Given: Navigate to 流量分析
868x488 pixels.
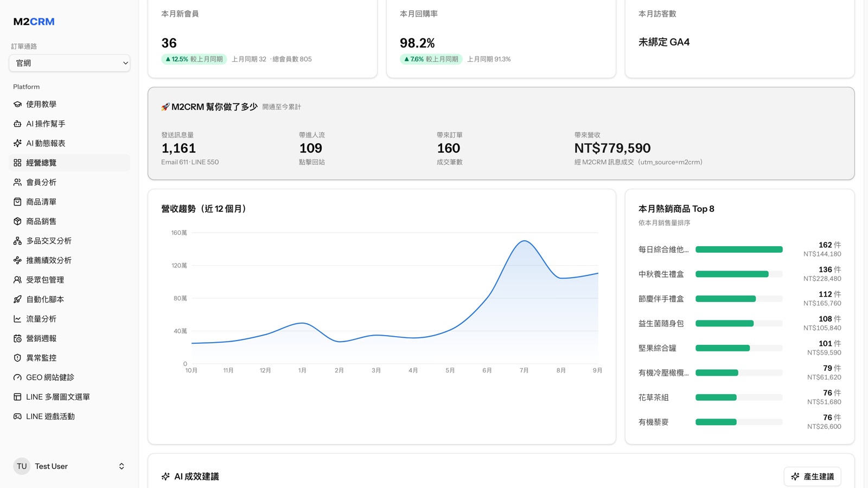Looking at the screenshot, I should pos(69,319).
